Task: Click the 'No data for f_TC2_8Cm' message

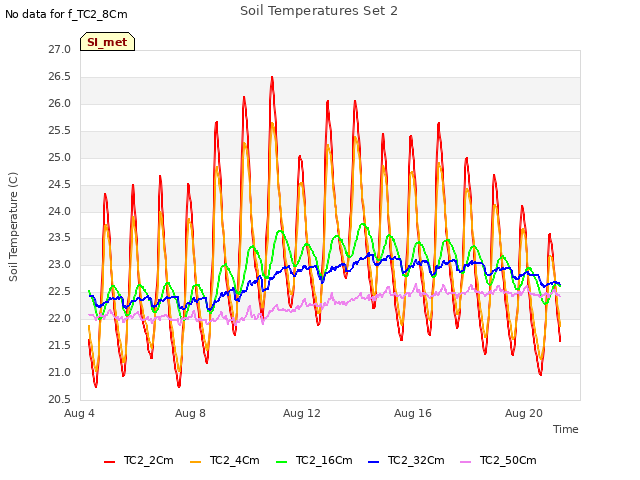Action: coord(66,14)
